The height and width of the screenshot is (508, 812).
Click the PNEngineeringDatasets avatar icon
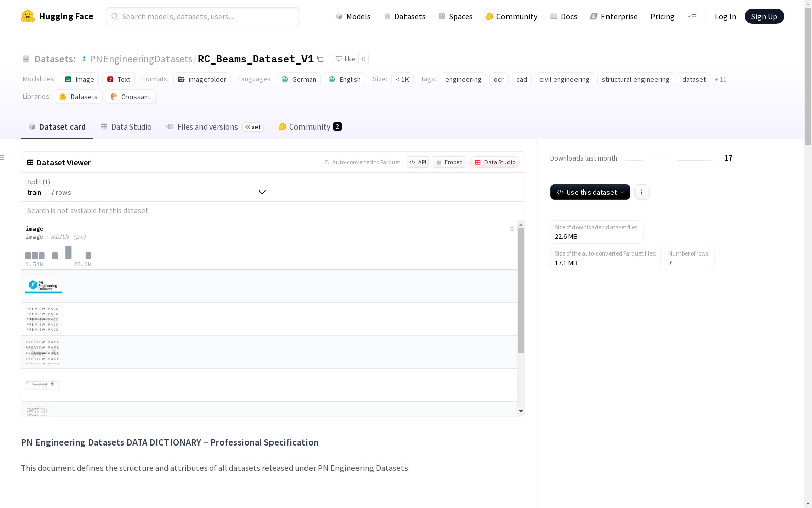tap(84, 59)
